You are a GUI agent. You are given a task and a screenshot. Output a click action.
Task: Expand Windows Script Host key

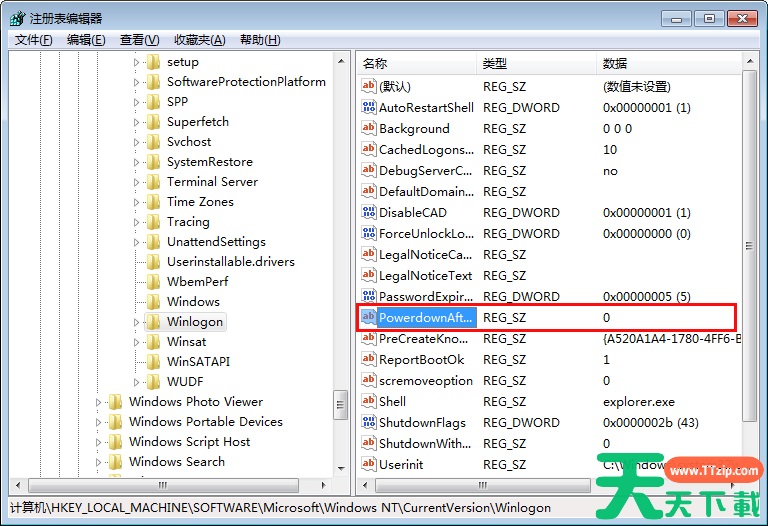pos(98,442)
